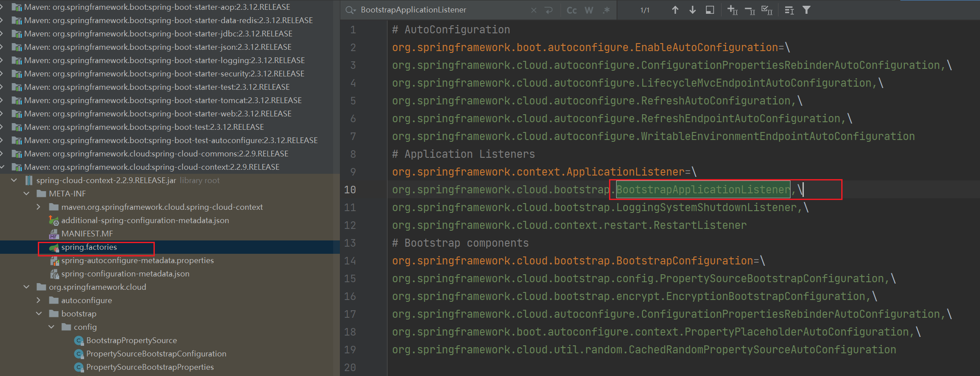Collapse the bootstrap package node
980x376 pixels.
[x=39, y=314]
